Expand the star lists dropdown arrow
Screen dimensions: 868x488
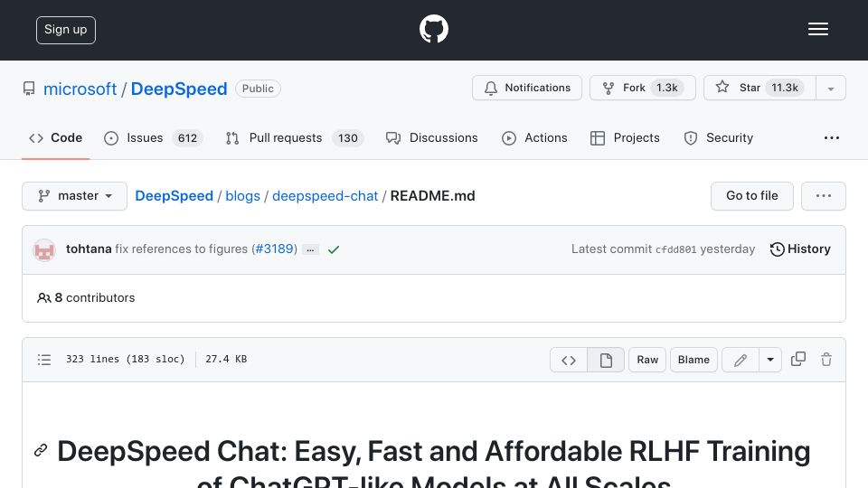coord(830,89)
